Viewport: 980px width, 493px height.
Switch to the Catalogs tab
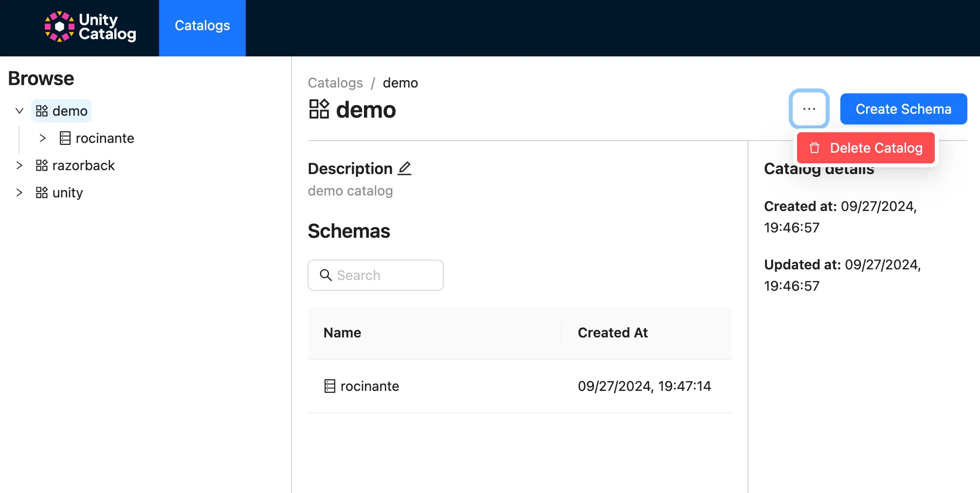(x=202, y=26)
